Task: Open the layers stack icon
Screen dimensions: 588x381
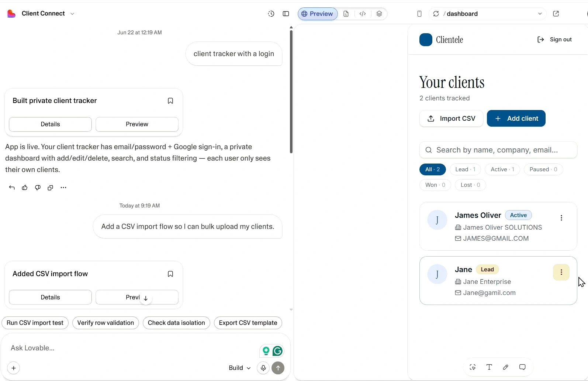Action: tap(379, 14)
